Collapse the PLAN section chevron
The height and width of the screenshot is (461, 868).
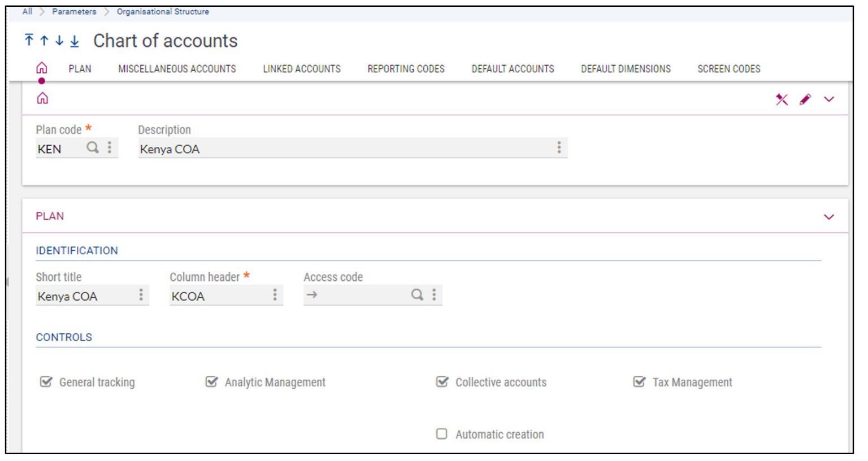828,216
